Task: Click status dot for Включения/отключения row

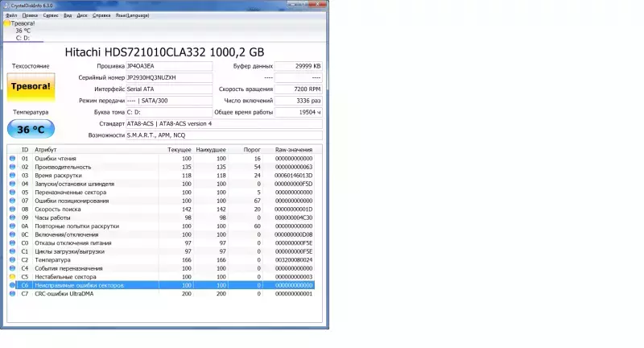Action: click(x=12, y=234)
